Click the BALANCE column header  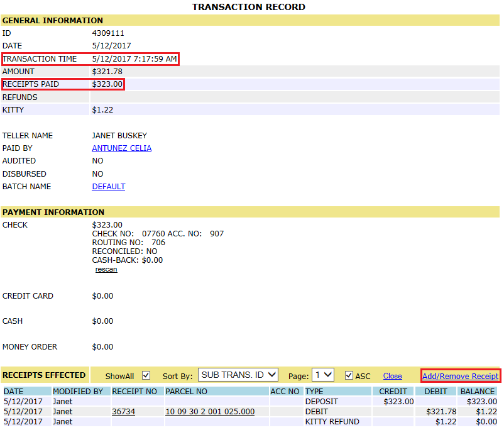(478, 392)
